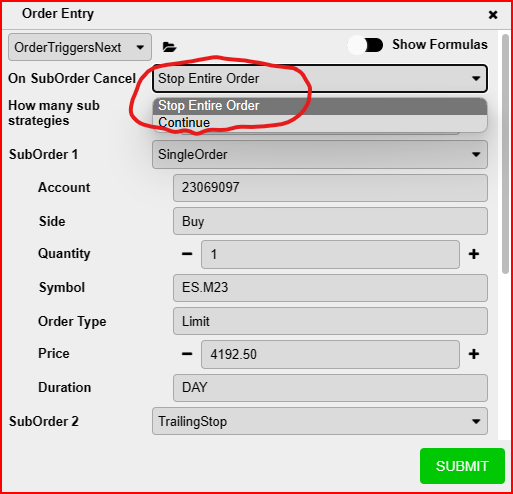Click the Symbol field showing ES.M23
Image resolution: width=513 pixels, height=494 pixels.
click(330, 288)
